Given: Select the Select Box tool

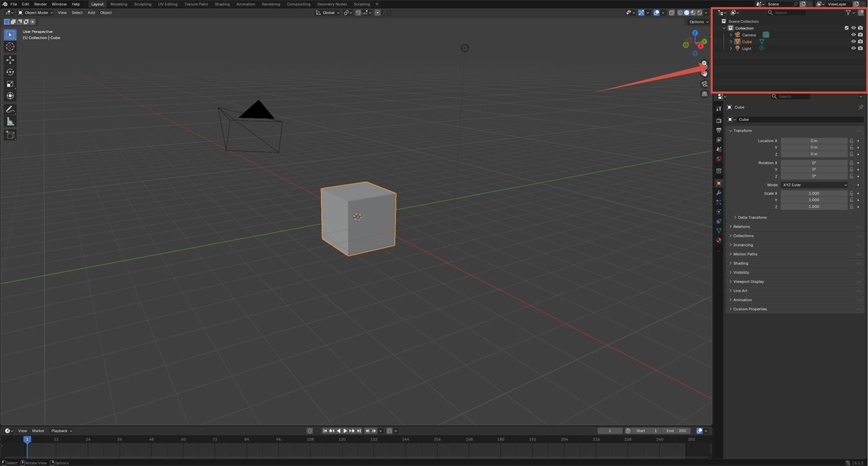Looking at the screenshot, I should pyautogui.click(x=10, y=35).
